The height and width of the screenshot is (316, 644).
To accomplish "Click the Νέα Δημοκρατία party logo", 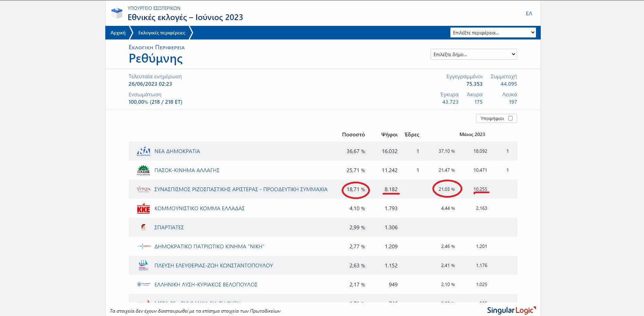I will [143, 151].
